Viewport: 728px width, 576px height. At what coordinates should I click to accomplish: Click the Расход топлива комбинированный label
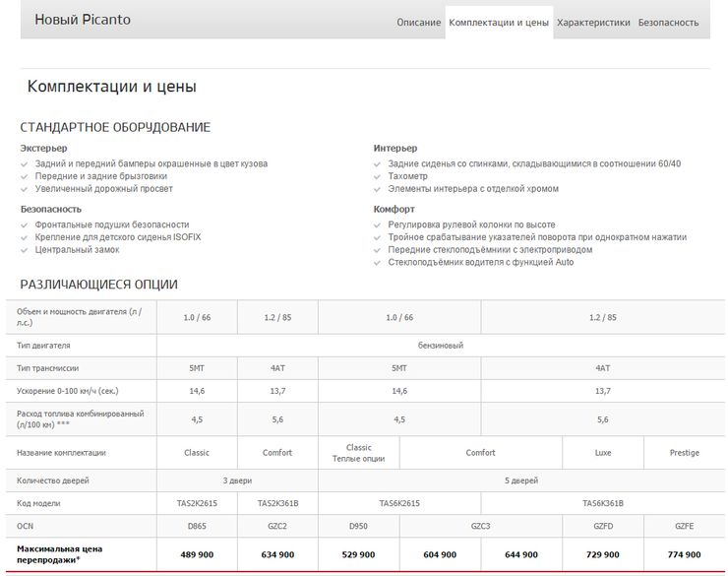(81, 419)
